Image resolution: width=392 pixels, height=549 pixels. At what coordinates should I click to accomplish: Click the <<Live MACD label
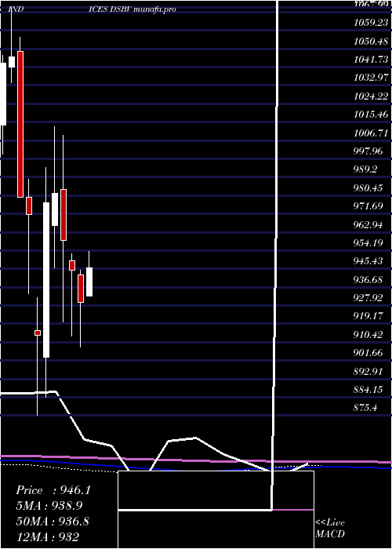tap(330, 528)
